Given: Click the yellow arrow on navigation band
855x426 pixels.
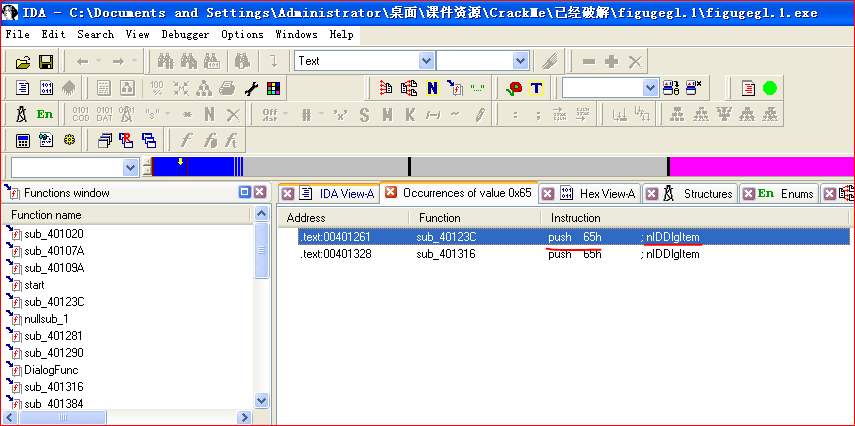Looking at the screenshot, I should point(180,161).
